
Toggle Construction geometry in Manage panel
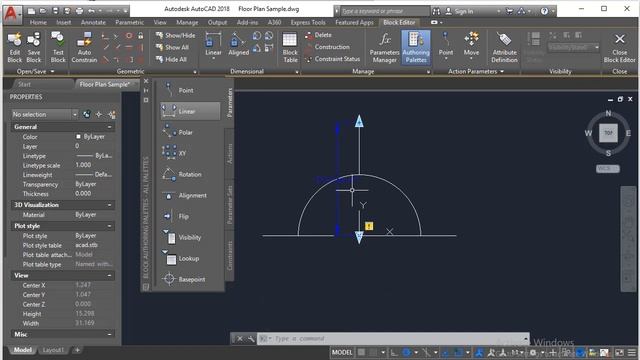coord(327,47)
